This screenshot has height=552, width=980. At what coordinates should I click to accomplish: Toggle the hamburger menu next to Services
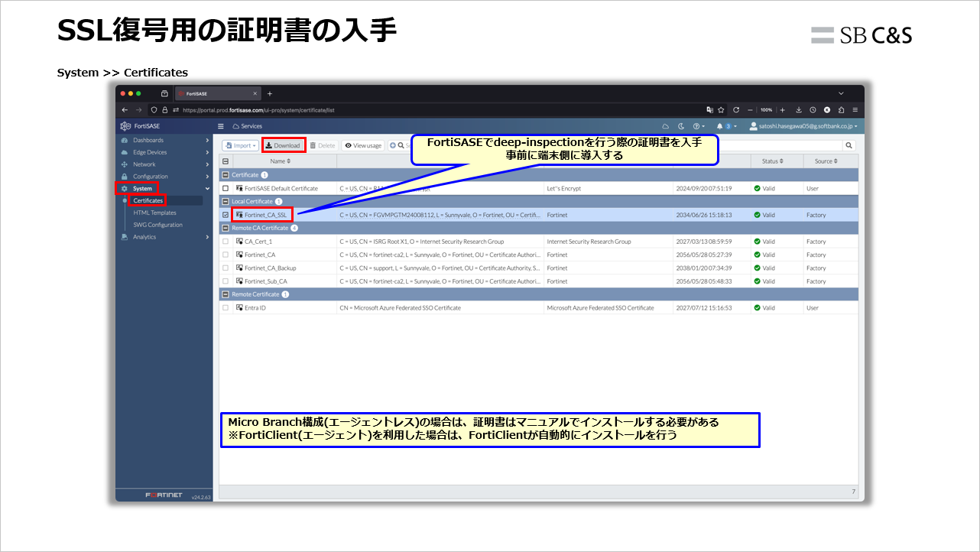tap(221, 126)
